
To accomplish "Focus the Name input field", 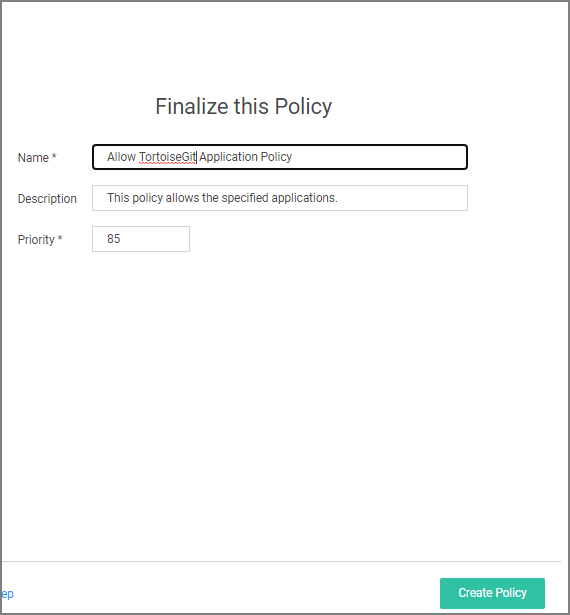I will pos(280,157).
